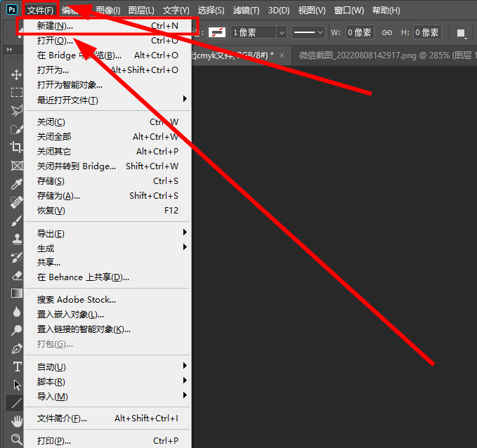
Task: Select the Line tool
Action: click(x=16, y=403)
